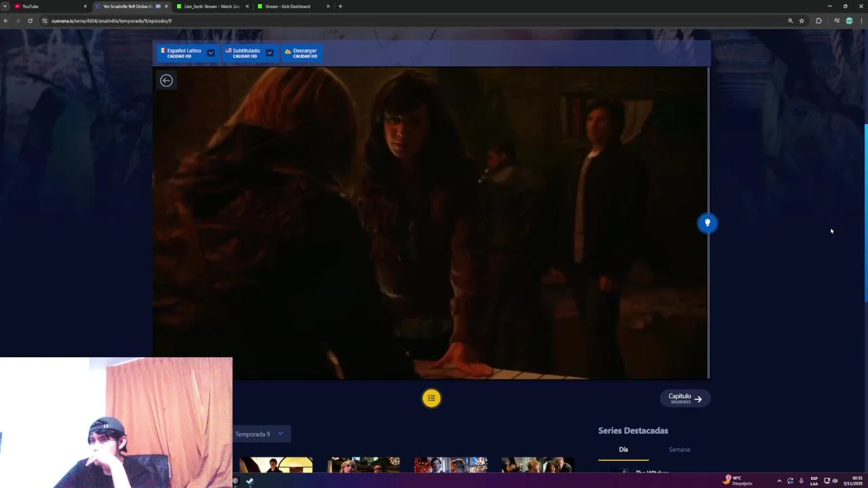This screenshot has height=488, width=868.
Task: Click the page vertical scrollbar thumb
Action: pos(866,213)
